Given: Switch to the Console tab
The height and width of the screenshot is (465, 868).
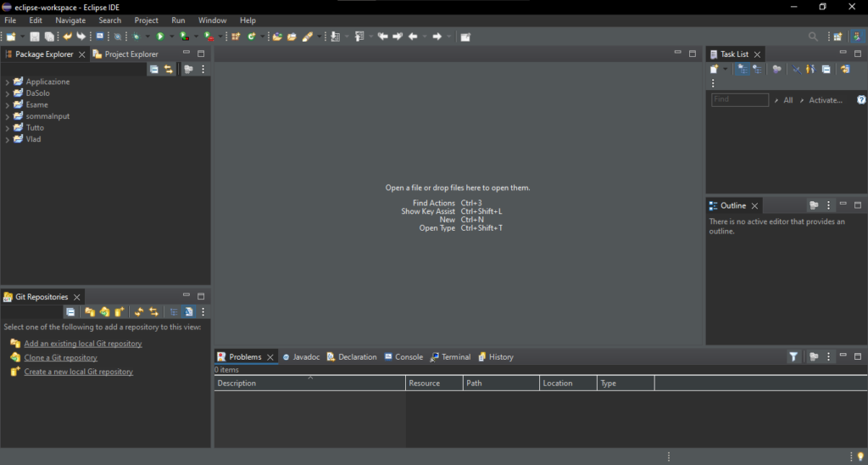Looking at the screenshot, I should point(403,357).
